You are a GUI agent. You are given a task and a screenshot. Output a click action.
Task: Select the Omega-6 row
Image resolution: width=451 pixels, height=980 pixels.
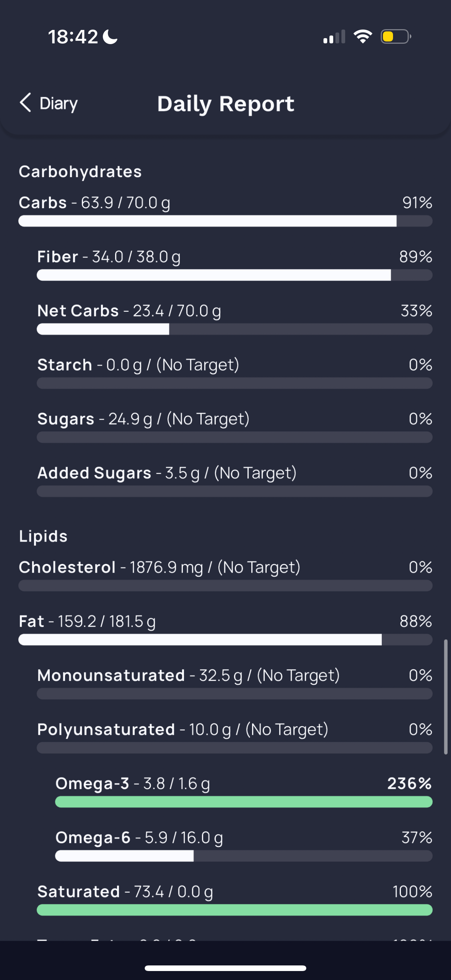tap(243, 846)
